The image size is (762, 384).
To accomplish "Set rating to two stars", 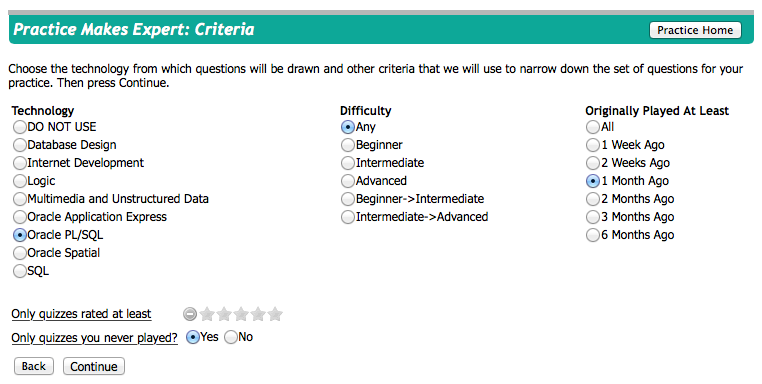I will [224, 314].
